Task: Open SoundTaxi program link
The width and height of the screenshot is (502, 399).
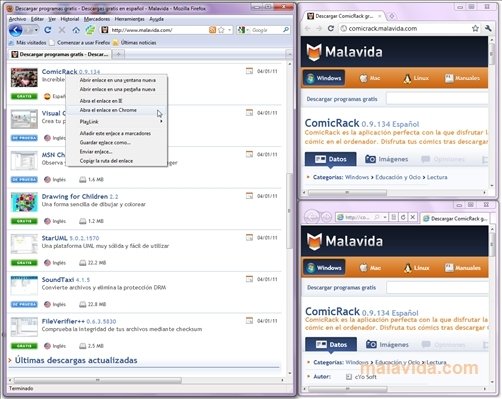Action: coord(58,280)
